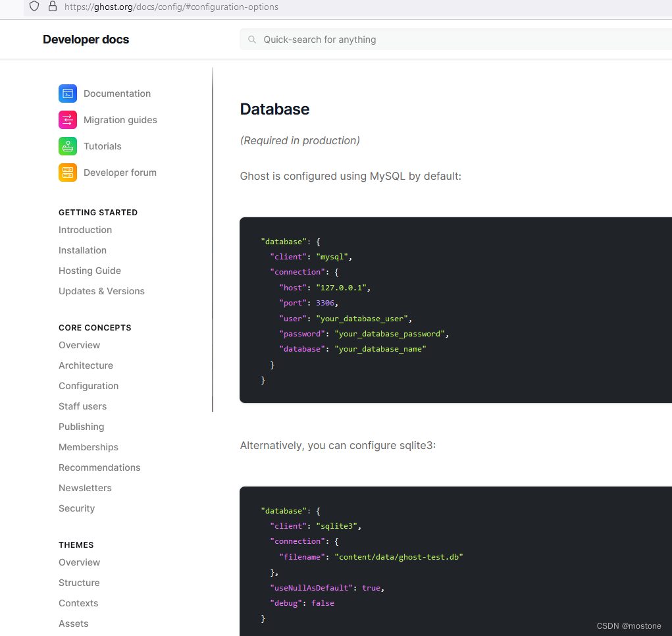Click the ghost.org URL in address bar
The width and height of the screenshot is (672, 636).
click(171, 7)
